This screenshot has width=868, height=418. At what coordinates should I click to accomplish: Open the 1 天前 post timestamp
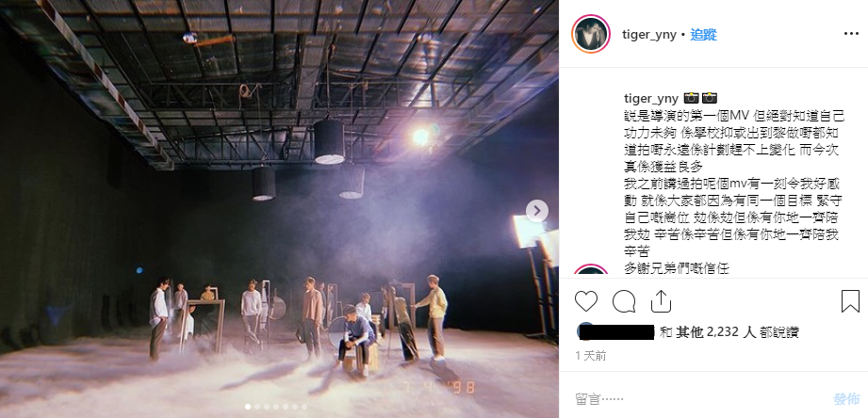591,356
